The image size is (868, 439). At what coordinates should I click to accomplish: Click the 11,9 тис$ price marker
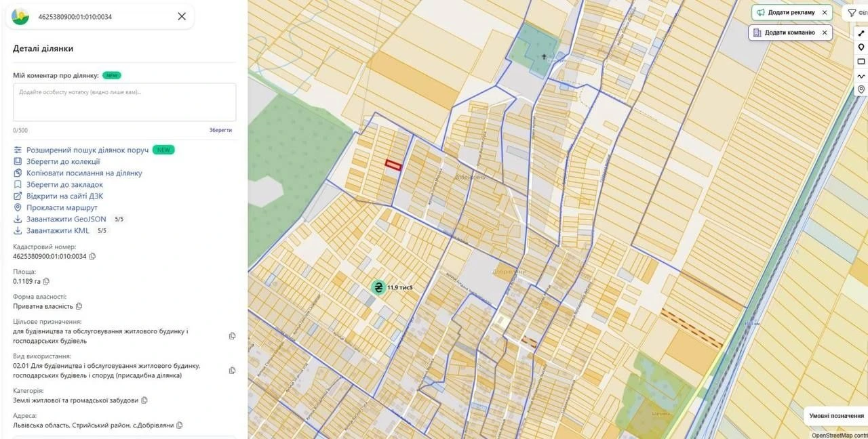pos(392,287)
